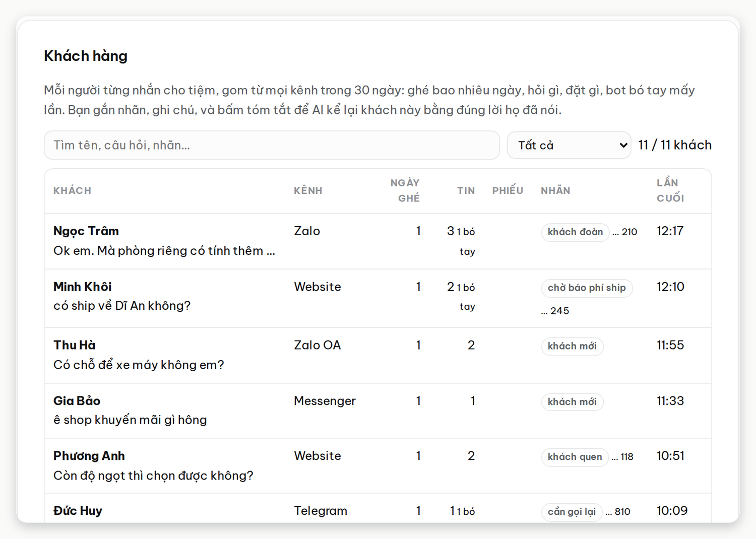The image size is (756, 539).
Task: Open the 'Tất cả' filter dropdown
Action: tap(569, 145)
